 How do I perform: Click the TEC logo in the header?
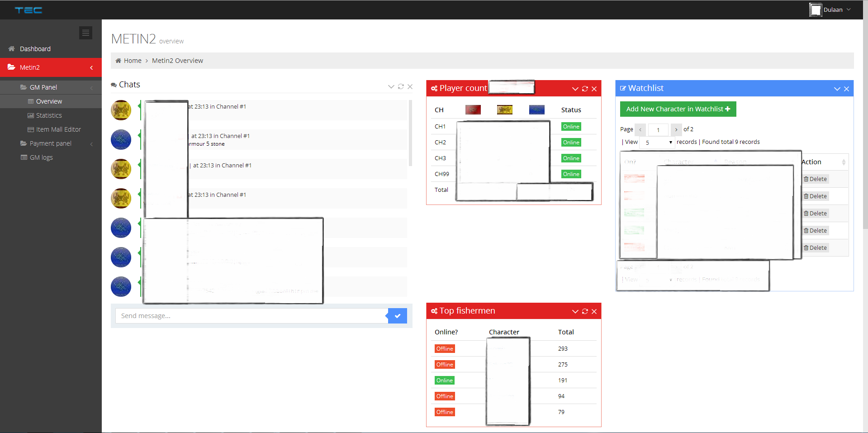click(x=28, y=10)
